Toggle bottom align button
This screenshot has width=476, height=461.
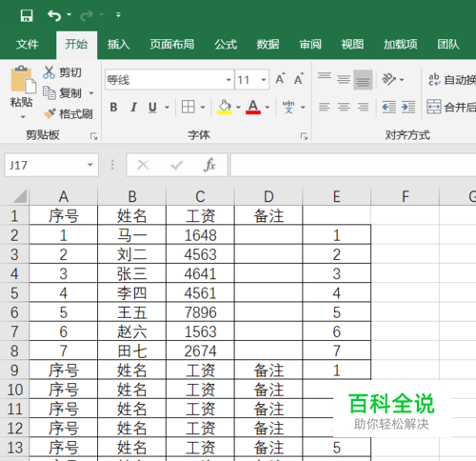(363, 79)
